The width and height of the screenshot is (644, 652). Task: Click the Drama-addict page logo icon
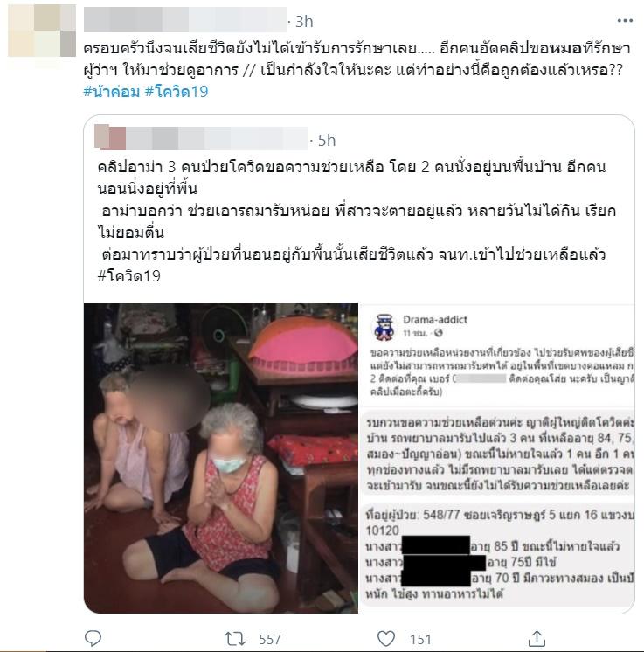[384, 327]
